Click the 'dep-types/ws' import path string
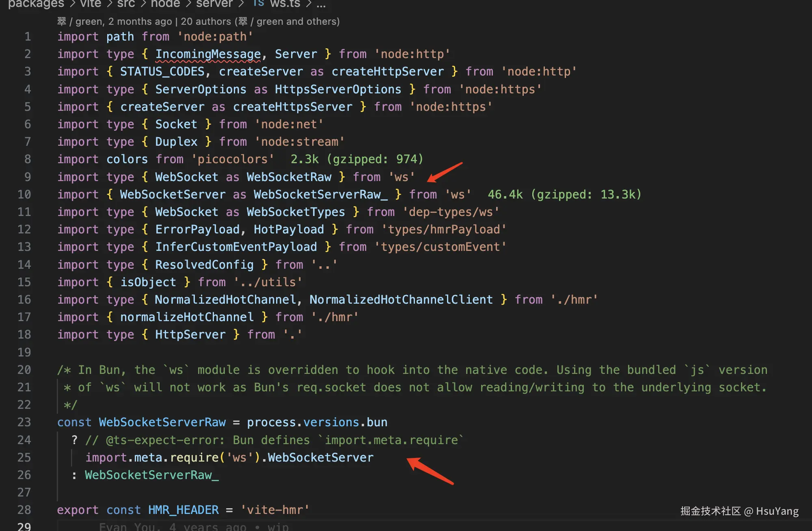Screen dimensions: 812x531 click(451, 212)
